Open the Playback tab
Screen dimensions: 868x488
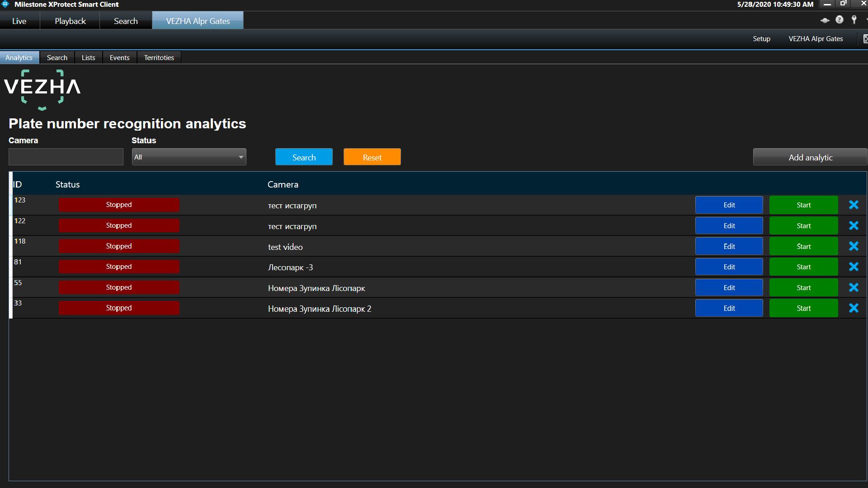pos(70,21)
